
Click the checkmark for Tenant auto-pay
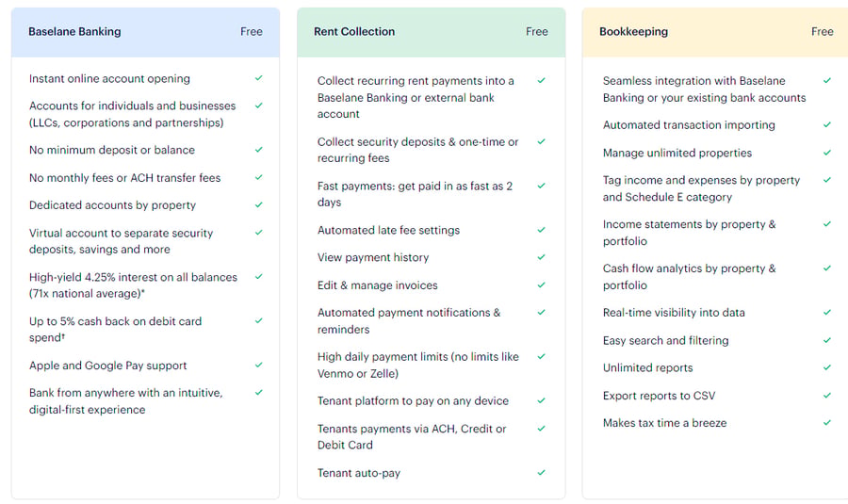542,472
